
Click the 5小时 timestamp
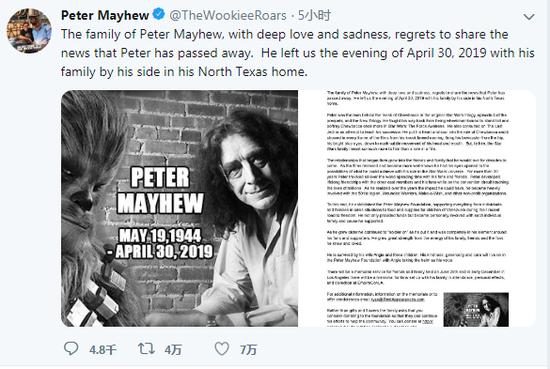point(315,15)
